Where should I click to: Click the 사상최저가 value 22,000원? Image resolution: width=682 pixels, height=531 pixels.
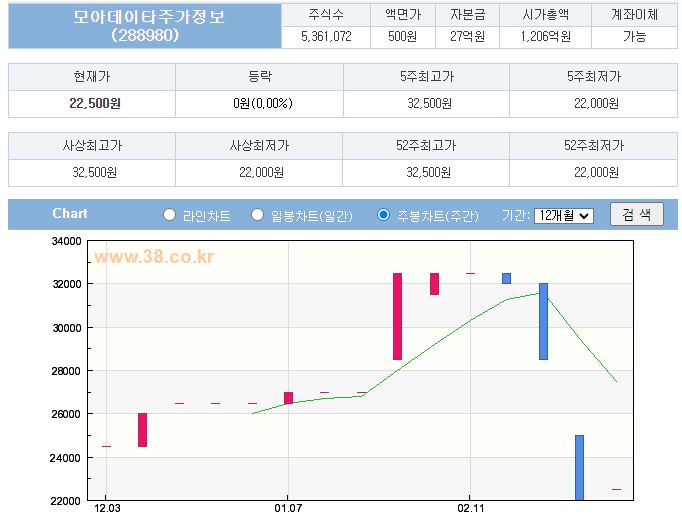[261, 173]
